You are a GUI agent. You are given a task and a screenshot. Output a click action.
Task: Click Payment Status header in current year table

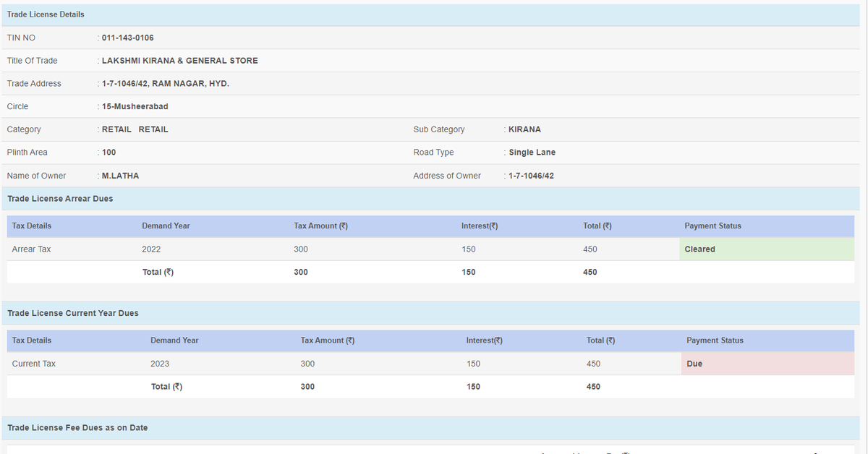715,340
